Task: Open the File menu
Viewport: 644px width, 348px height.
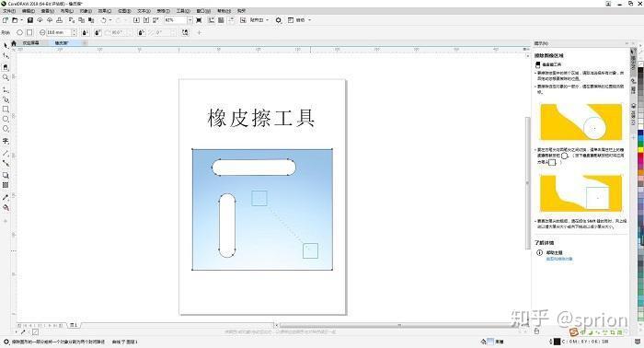Action: pos(9,11)
